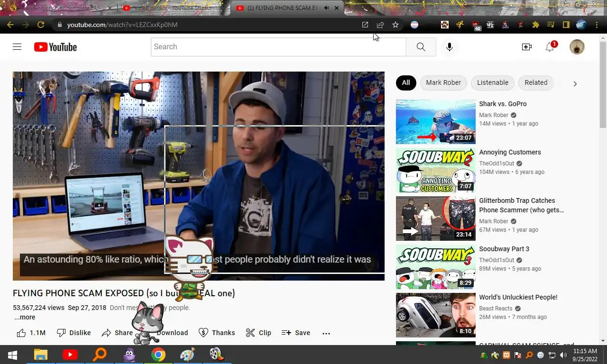The image size is (607, 364).
Task: Click the 53,567,224 views text
Action: [38, 308]
